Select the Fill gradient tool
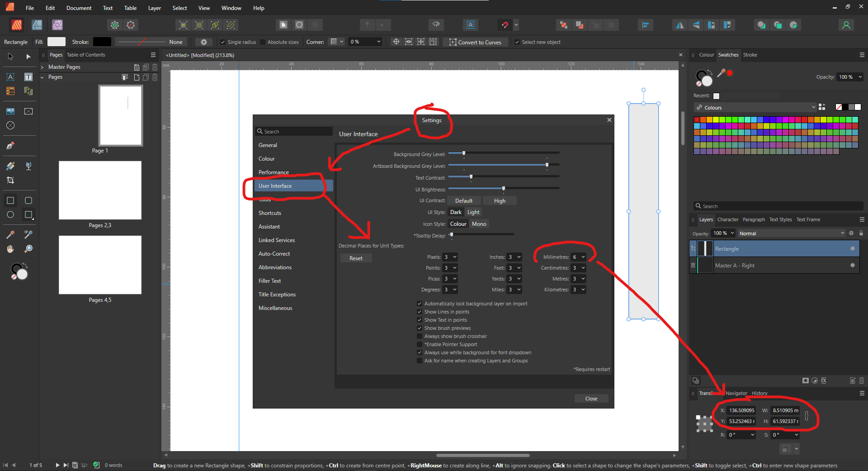868x471 pixels. 10,166
